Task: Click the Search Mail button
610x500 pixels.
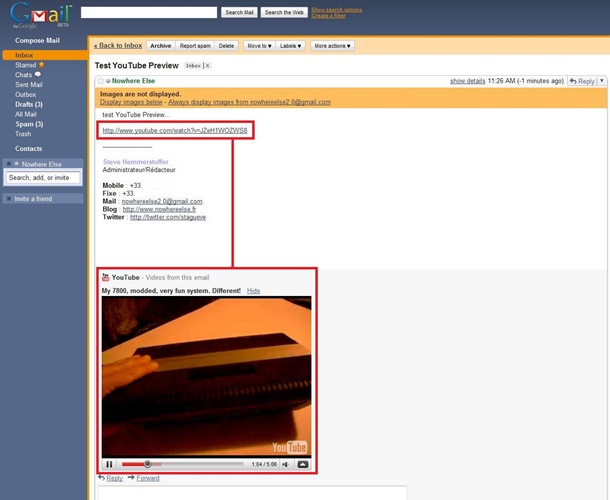Action: click(x=239, y=12)
